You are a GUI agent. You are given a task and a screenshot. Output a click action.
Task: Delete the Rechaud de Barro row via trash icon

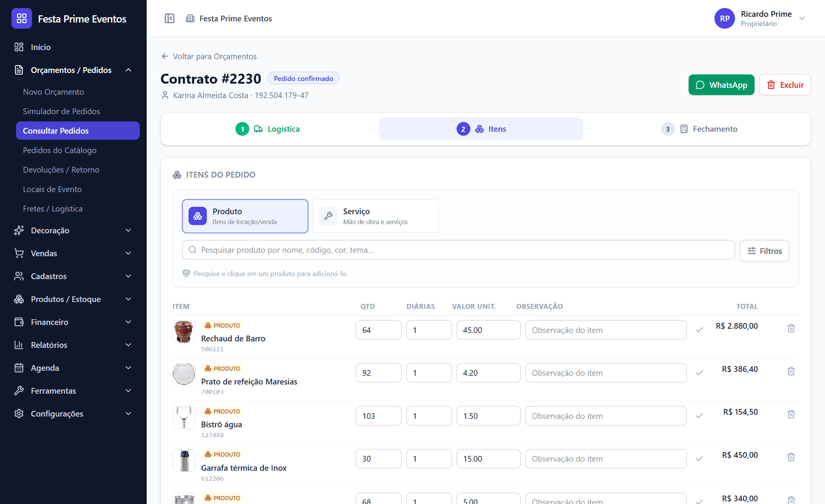point(791,328)
